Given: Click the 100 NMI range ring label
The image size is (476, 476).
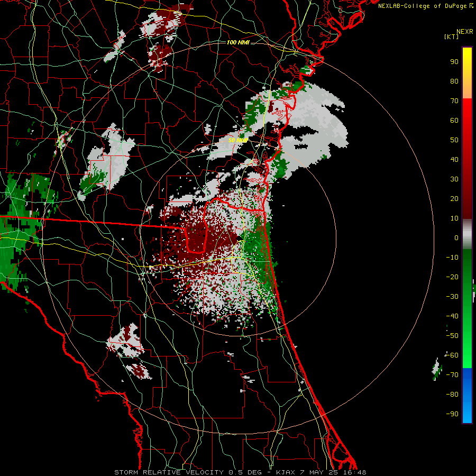Looking at the screenshot, I should coord(238,42).
